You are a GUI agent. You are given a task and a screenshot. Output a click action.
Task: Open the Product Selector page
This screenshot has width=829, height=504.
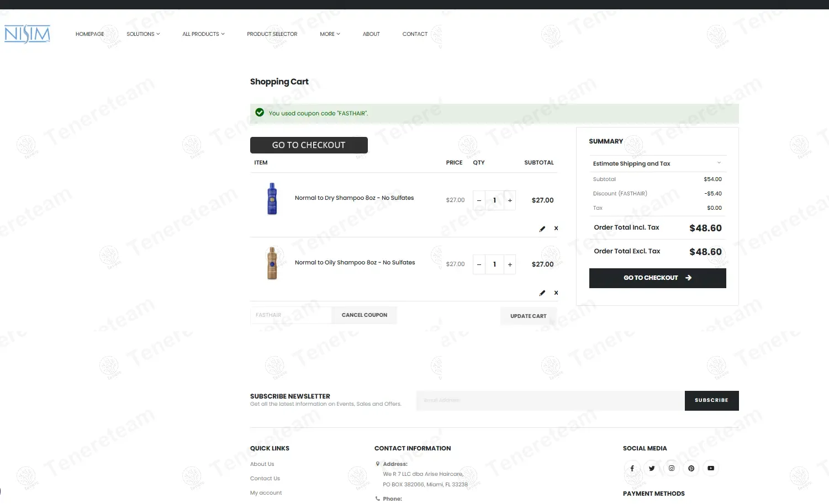point(272,34)
